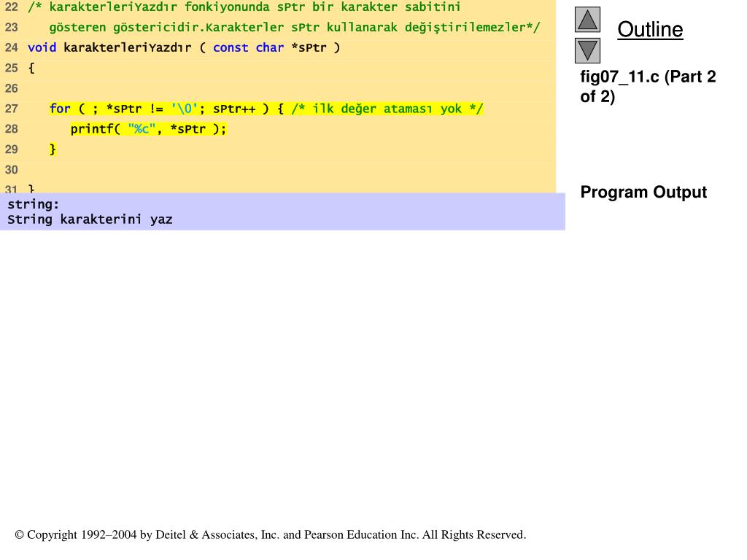
Task: Click the comment 'ilk değer ataması yok'
Action: click(387, 109)
